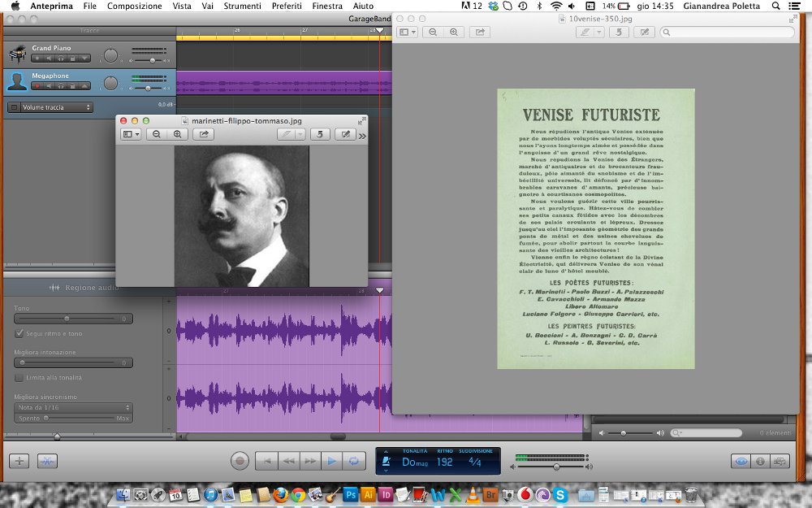The image size is (812, 508).
Task: Click the highlight pen in 10venise-350.jpg window
Action: pos(585,33)
